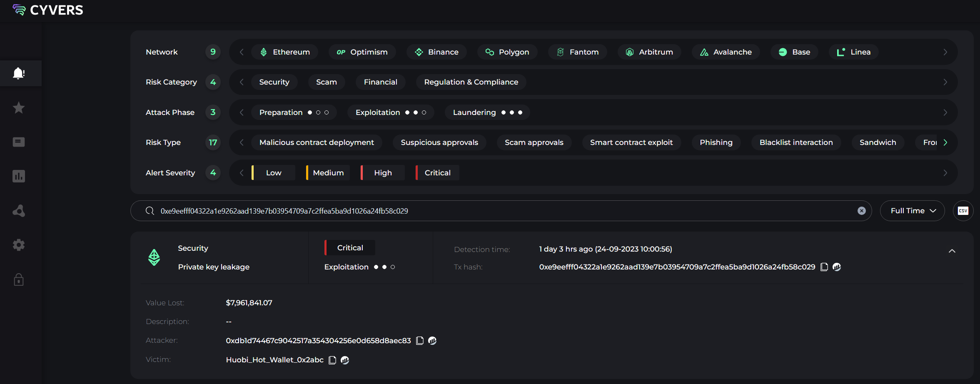Select Scam risk category

tap(326, 82)
